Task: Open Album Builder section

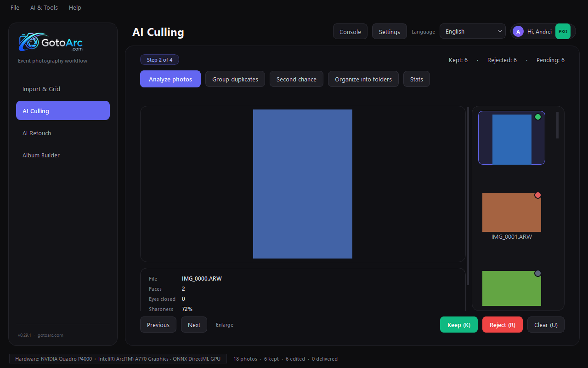Action: 63,155
